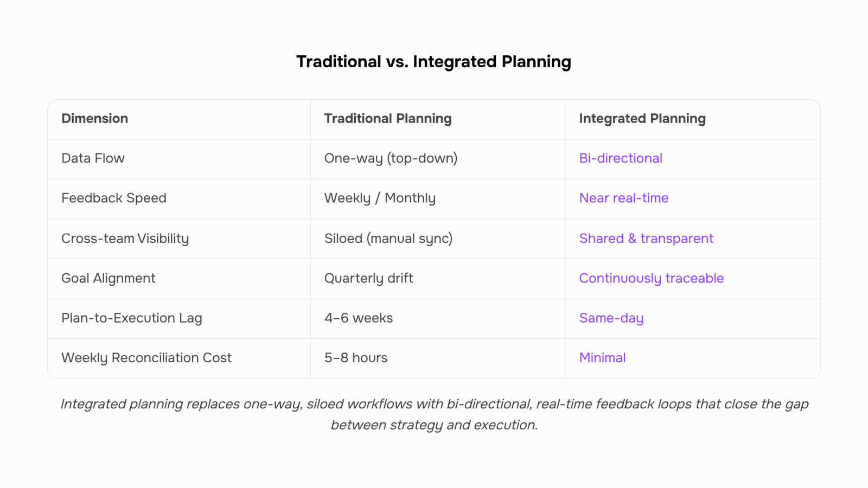Open the purple Near real-time text
The height and width of the screenshot is (488, 868).
click(x=624, y=198)
